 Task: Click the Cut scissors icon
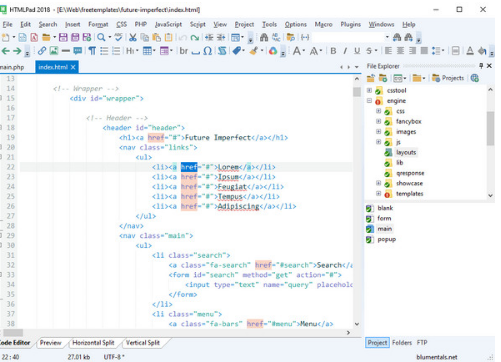[133, 37]
